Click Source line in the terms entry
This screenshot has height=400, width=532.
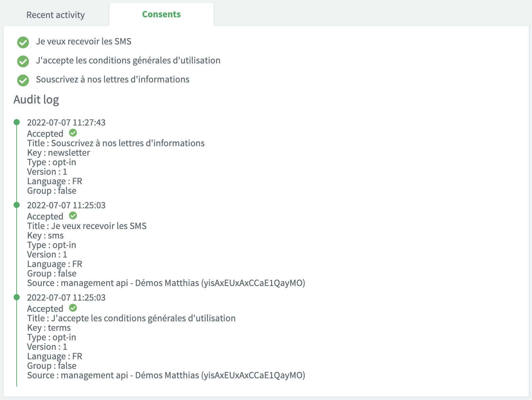(166, 375)
